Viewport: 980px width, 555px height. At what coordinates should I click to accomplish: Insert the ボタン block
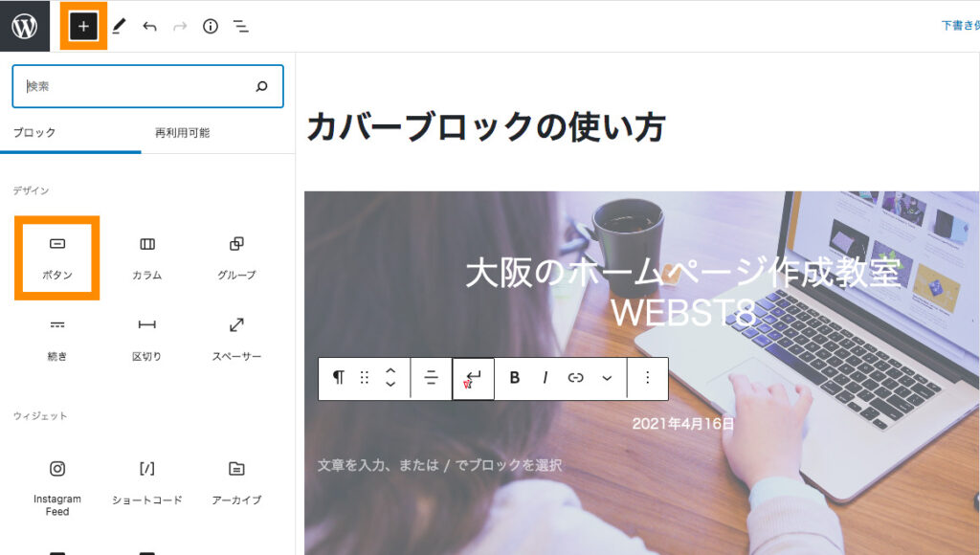tap(56, 258)
